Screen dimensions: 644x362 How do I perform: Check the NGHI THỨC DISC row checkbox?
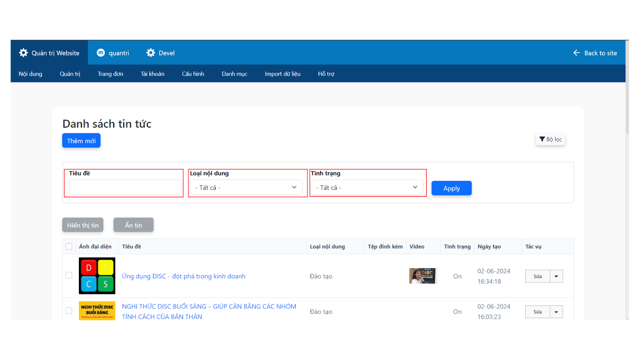[69, 311]
